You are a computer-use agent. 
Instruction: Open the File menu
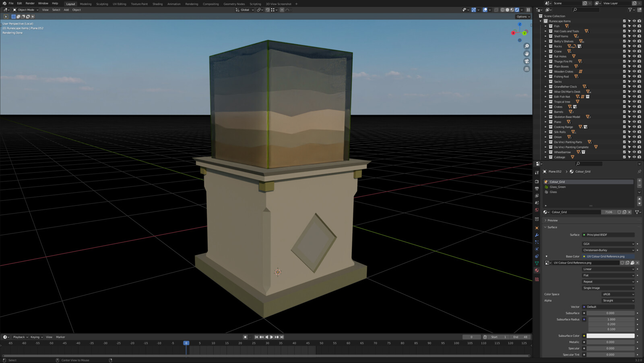click(11, 3)
